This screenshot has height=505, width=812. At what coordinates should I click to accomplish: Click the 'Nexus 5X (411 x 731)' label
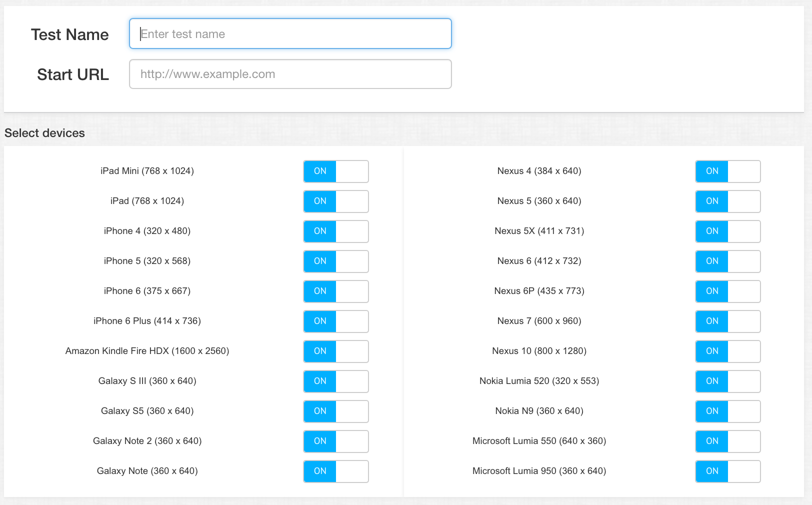pos(539,231)
